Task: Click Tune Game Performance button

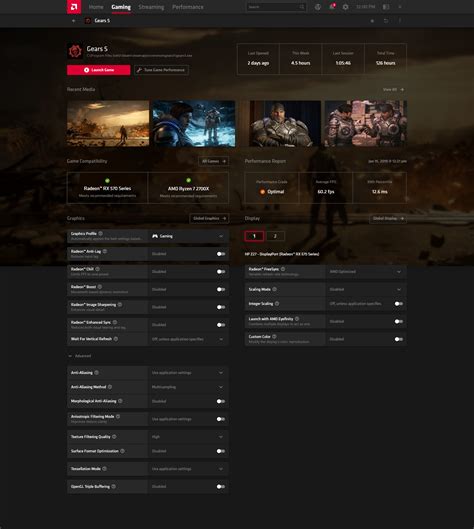Action: coord(161,70)
